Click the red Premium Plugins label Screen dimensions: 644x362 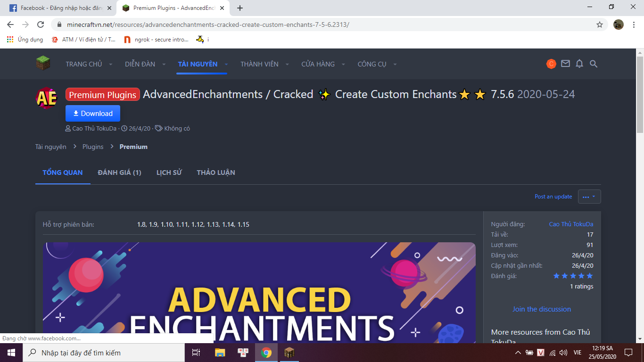(103, 95)
